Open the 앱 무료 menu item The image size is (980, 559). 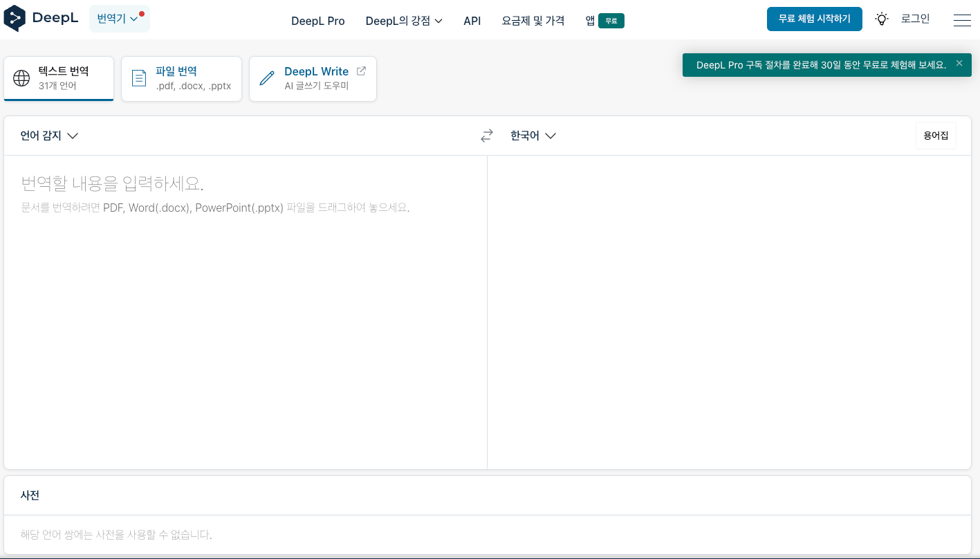[x=604, y=21]
